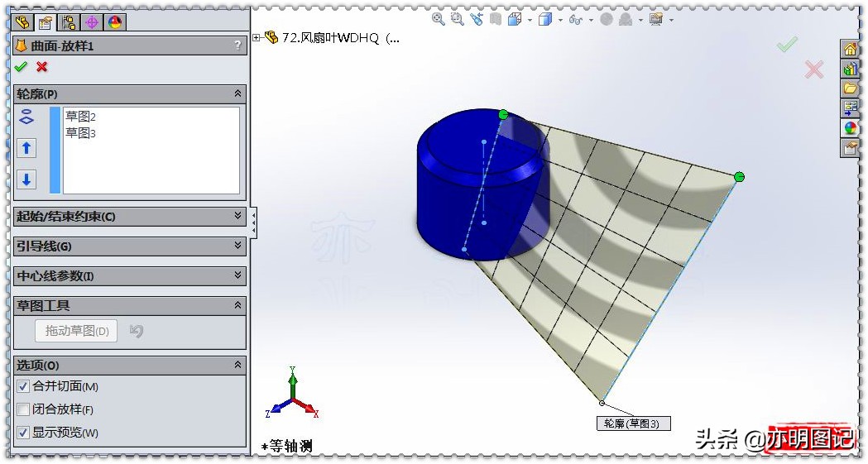Viewport: 868px width, 464px height.
Task: Click green connector handle on the cylinder
Action: coord(503,114)
